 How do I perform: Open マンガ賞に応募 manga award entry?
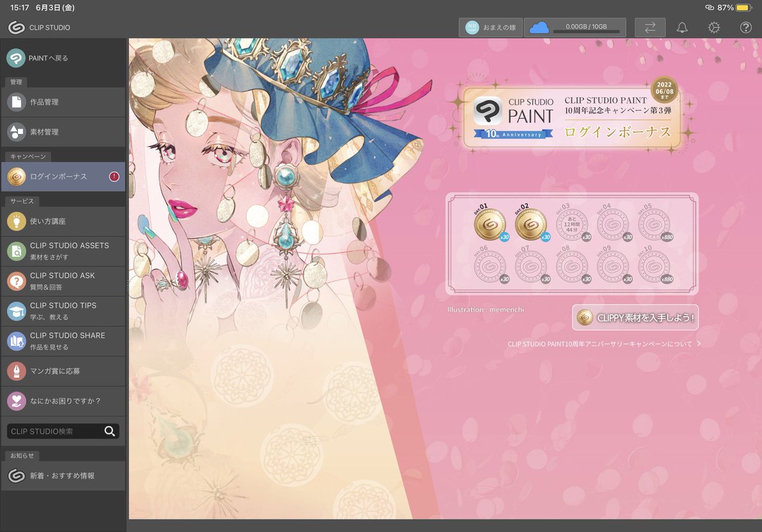coord(63,371)
